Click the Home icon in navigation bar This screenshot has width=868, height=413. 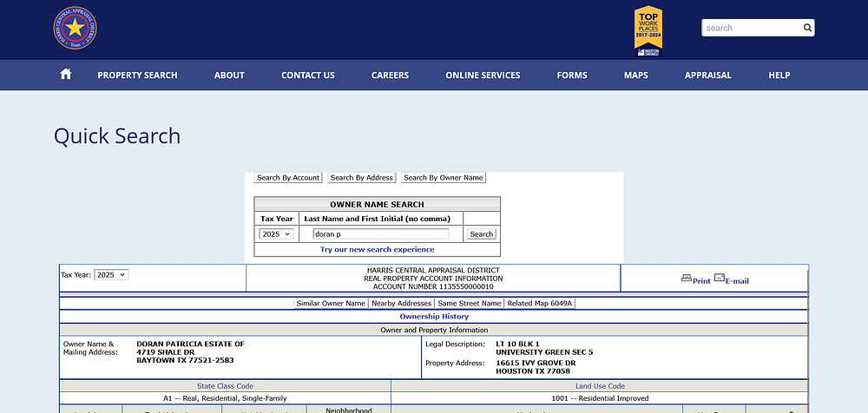click(x=66, y=75)
